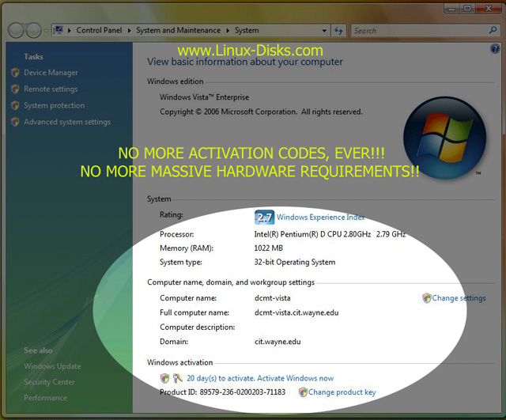506x420 pixels.
Task: Click the 2.7 rating badge
Action: [264, 218]
